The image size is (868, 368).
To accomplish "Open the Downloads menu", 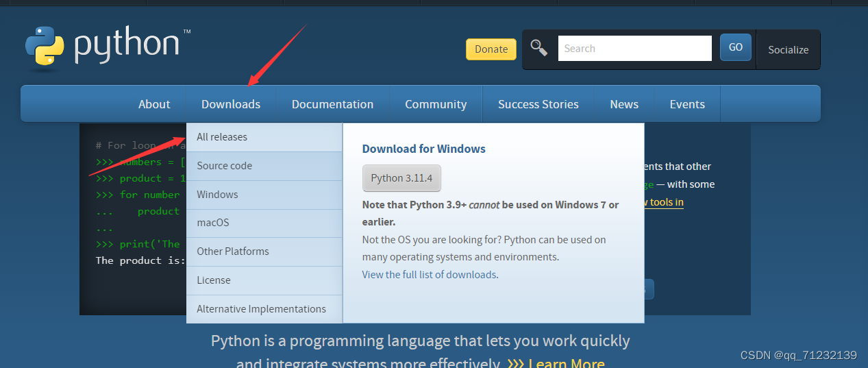I will pos(231,104).
